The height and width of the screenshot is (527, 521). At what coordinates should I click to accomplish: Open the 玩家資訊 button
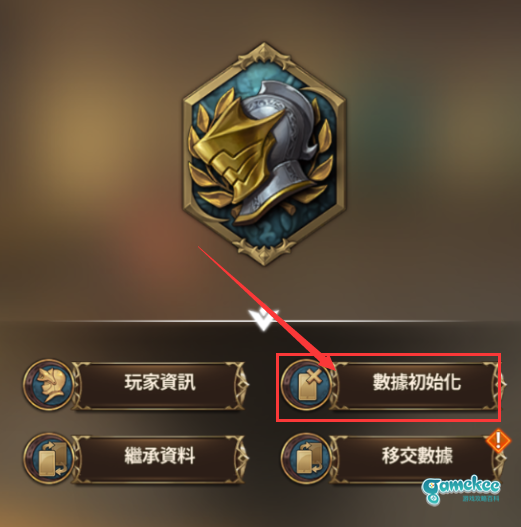point(160,385)
